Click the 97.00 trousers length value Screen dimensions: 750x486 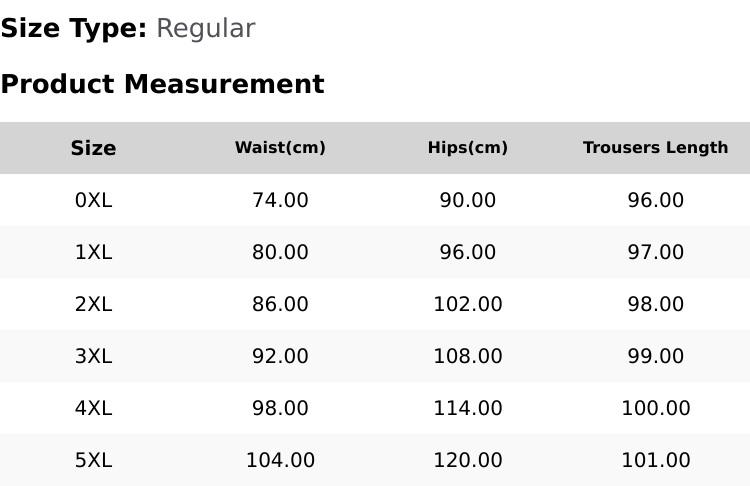pyautogui.click(x=656, y=252)
